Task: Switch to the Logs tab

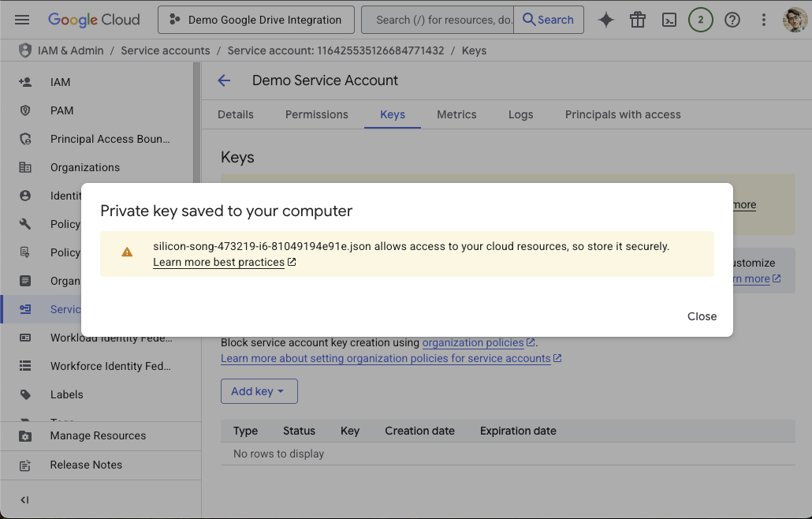Action: pyautogui.click(x=520, y=114)
